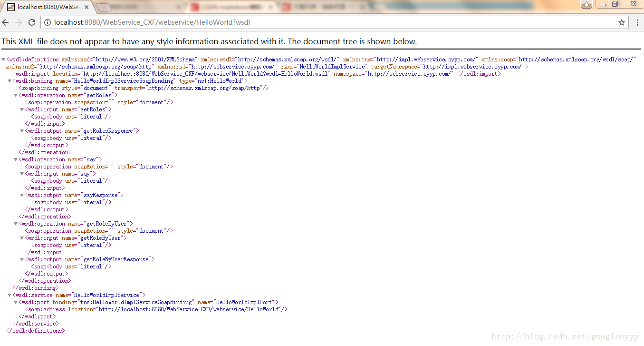Viewport: 644px width, 346px height.
Task: Click the xmlns:ns2 attribute line of definitions
Action: (267, 67)
